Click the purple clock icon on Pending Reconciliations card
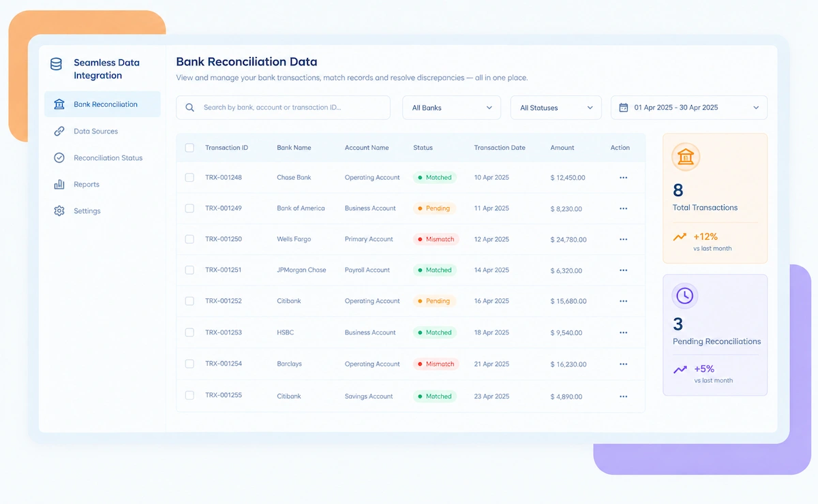This screenshot has height=504, width=818. (684, 296)
